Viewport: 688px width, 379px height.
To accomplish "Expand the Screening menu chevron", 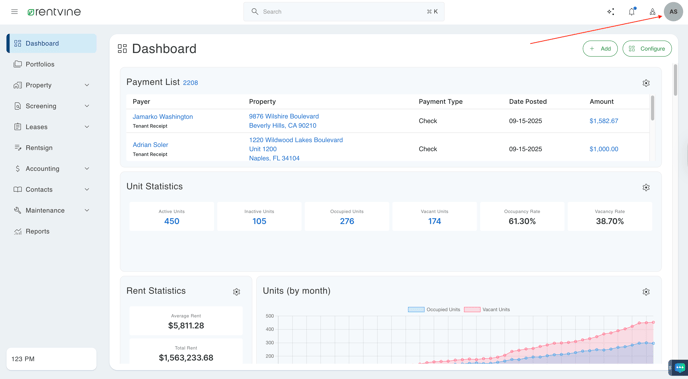I will 87,106.
